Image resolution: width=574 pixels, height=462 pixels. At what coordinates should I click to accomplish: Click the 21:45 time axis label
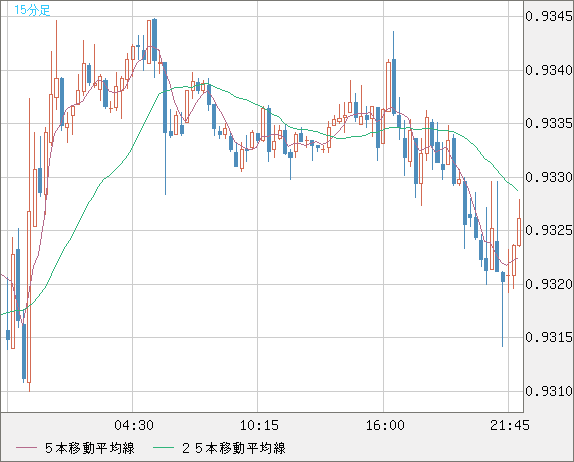point(510,425)
